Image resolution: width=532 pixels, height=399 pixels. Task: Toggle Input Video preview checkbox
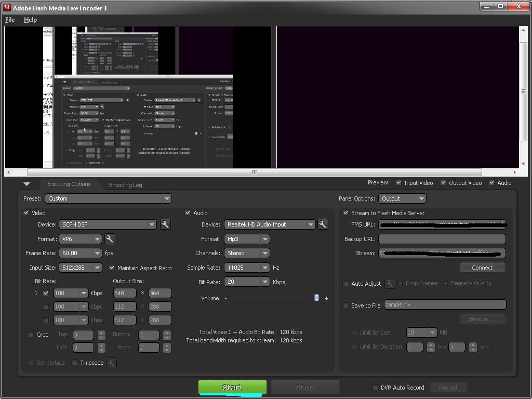[398, 182]
